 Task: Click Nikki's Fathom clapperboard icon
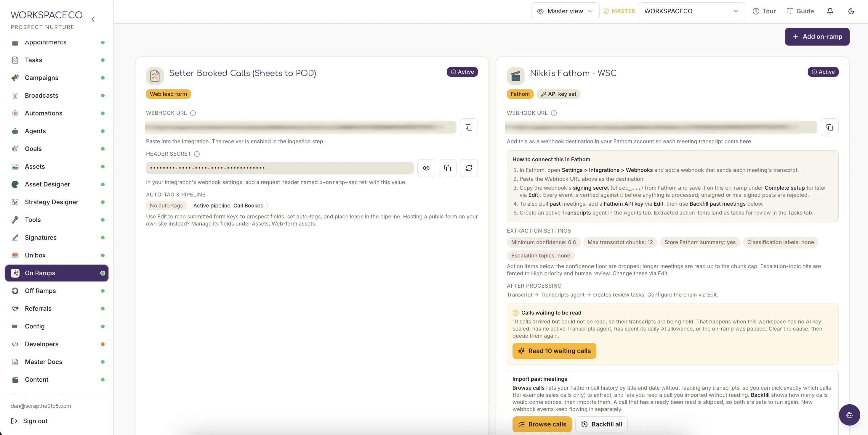515,76
